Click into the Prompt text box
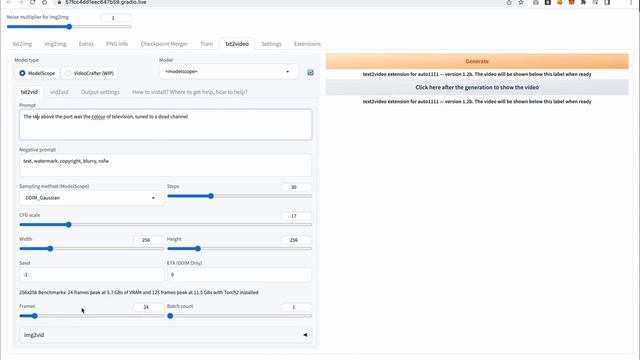The image size is (640, 360). 165,124
